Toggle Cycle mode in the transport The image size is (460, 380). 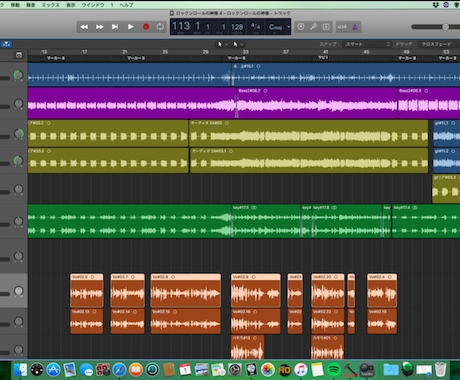pos(160,27)
